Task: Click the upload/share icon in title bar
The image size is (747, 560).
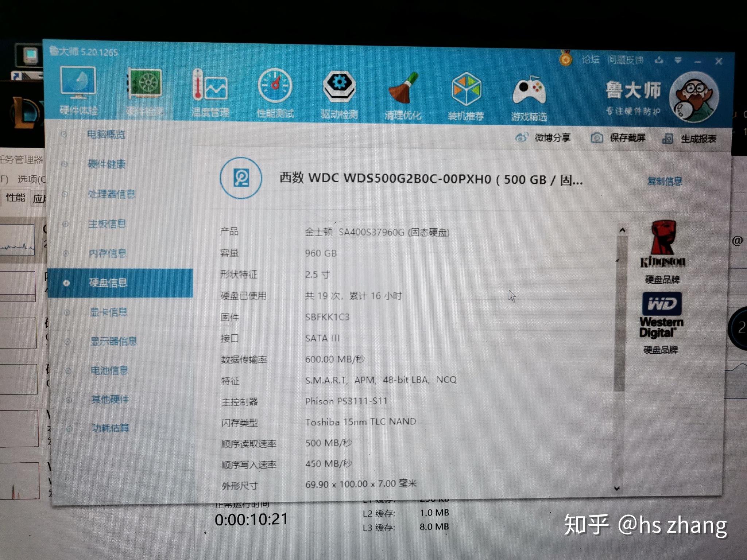Action: coord(659,60)
